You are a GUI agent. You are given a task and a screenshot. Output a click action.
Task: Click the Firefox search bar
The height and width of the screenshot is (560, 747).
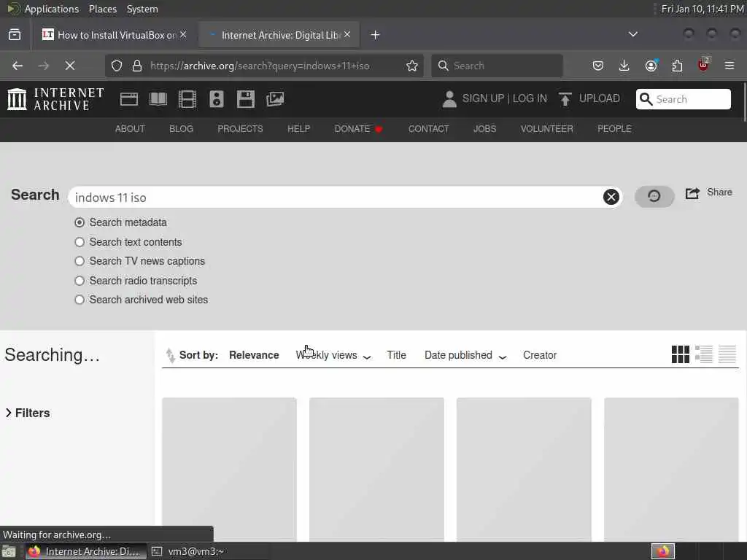[x=497, y=66]
